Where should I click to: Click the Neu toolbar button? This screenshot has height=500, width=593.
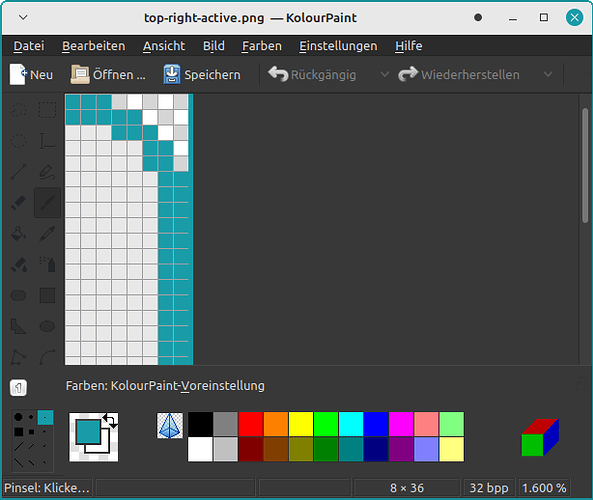(x=31, y=75)
